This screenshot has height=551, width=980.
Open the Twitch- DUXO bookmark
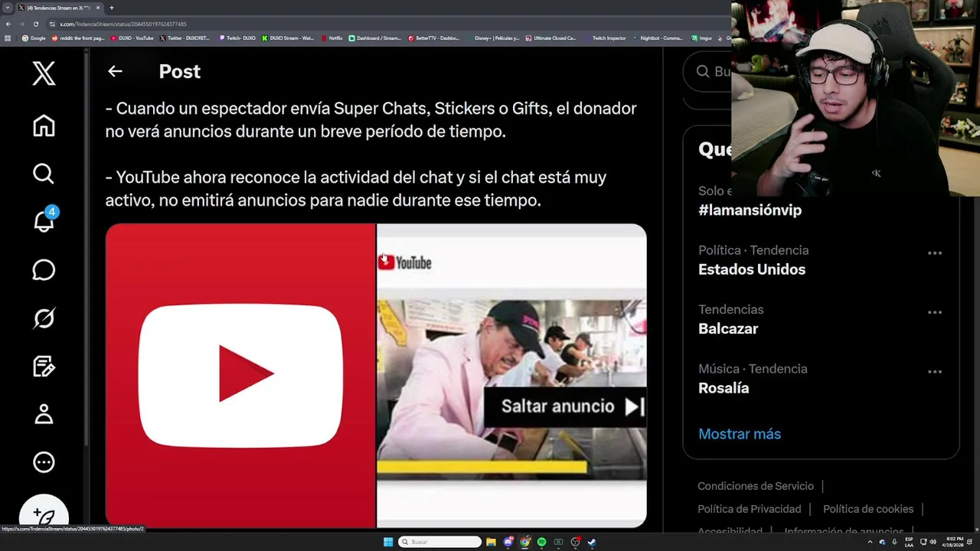pyautogui.click(x=237, y=37)
